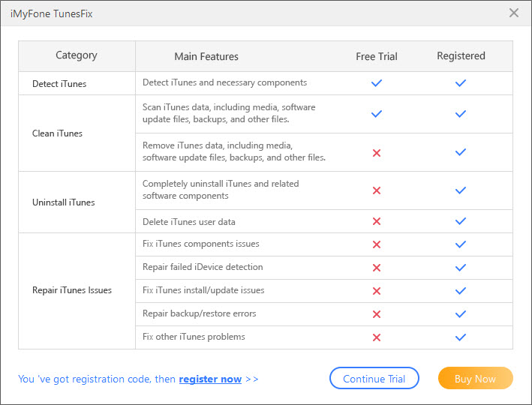Select the Clean iTunes category cell
Screen dimensions: 532x405
pyautogui.click(x=77, y=133)
